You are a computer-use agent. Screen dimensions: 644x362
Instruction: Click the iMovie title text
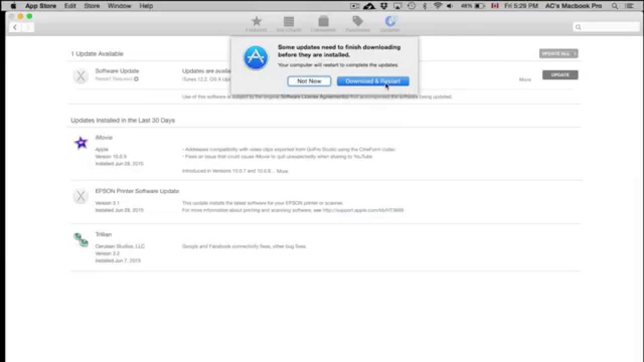click(104, 137)
